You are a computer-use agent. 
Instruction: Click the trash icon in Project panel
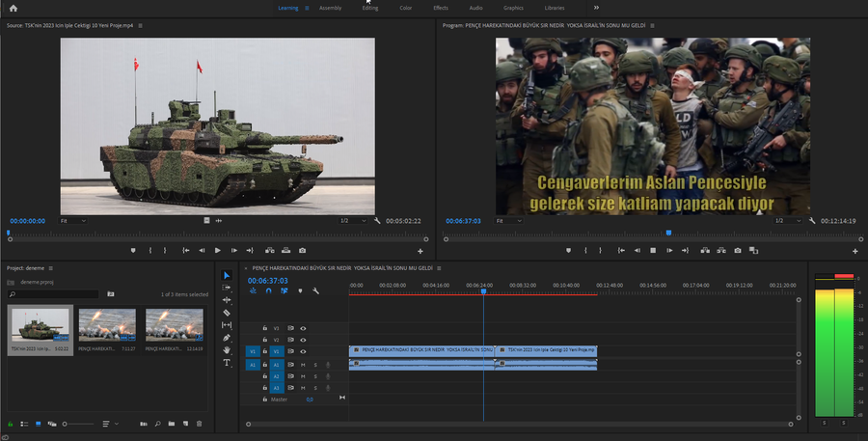pos(200,424)
